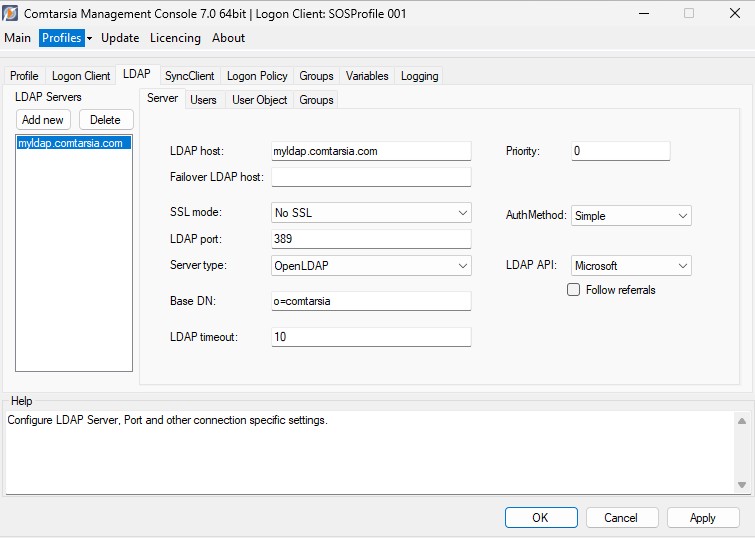This screenshot has width=755, height=538.
Task: Click the Help scrollbar down arrow
Action: click(742, 485)
